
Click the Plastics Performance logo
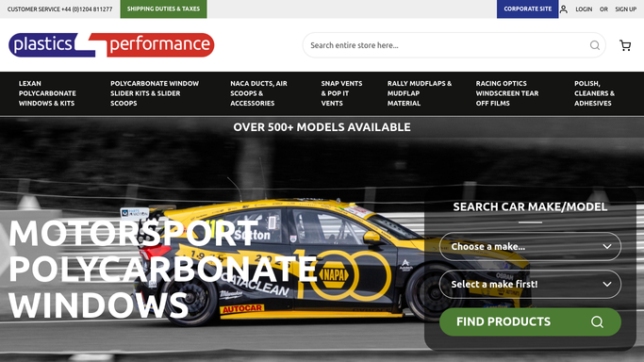click(x=111, y=44)
